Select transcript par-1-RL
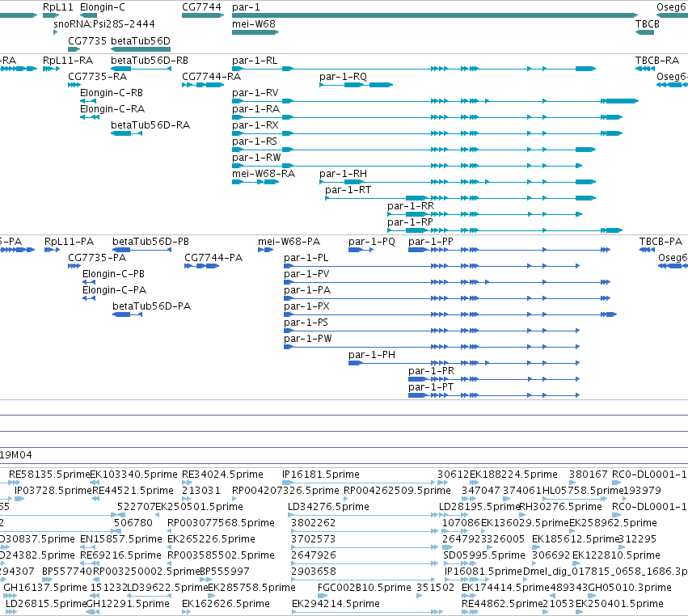 414,69
